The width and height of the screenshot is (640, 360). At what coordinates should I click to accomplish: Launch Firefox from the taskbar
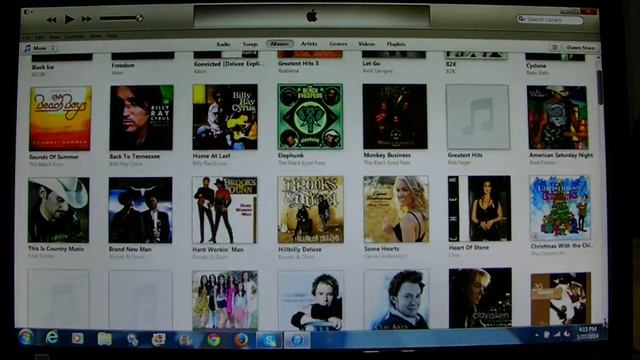[x=241, y=340]
